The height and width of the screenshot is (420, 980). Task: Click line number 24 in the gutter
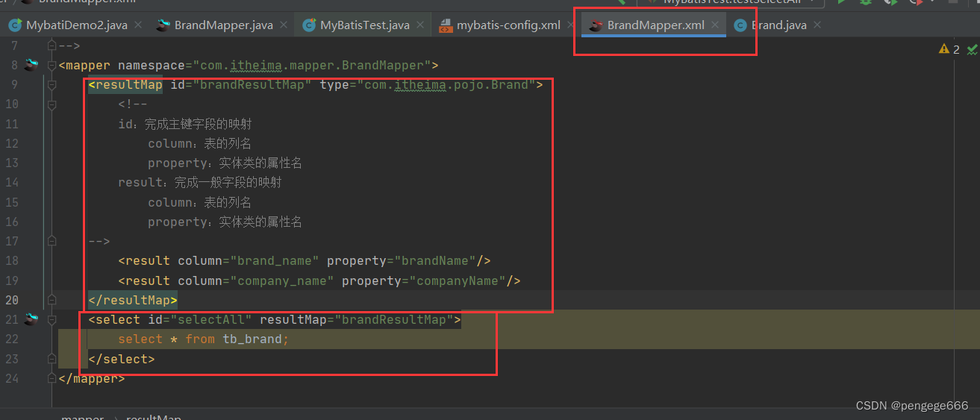click(12, 378)
